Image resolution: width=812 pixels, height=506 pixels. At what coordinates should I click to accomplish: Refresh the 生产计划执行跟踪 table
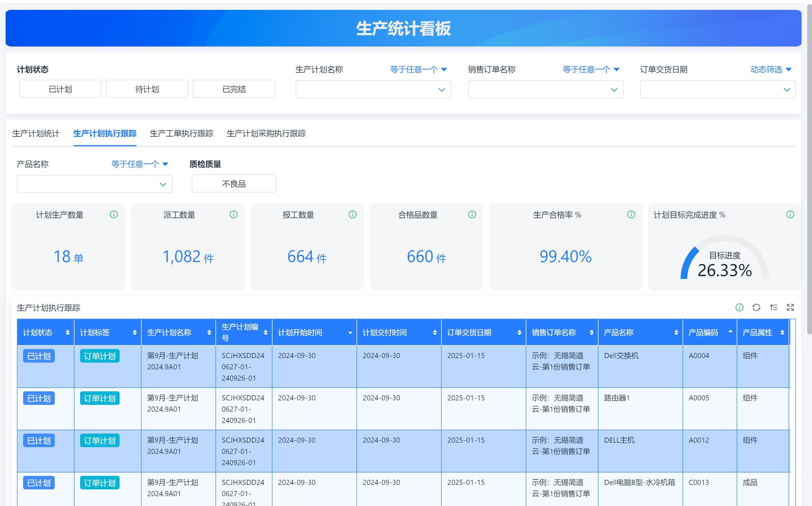[756, 307]
